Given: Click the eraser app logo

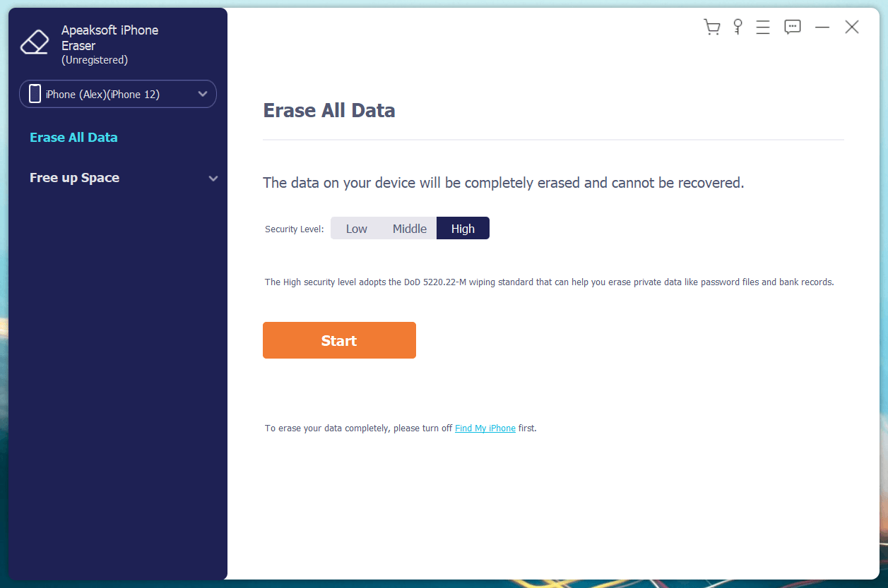Looking at the screenshot, I should click(x=35, y=42).
